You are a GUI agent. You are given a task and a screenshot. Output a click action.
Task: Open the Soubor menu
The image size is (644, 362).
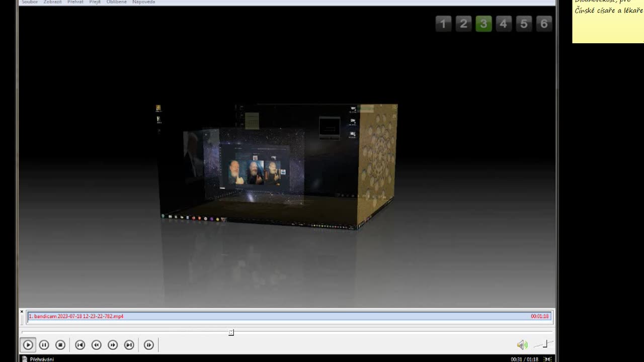click(30, 2)
